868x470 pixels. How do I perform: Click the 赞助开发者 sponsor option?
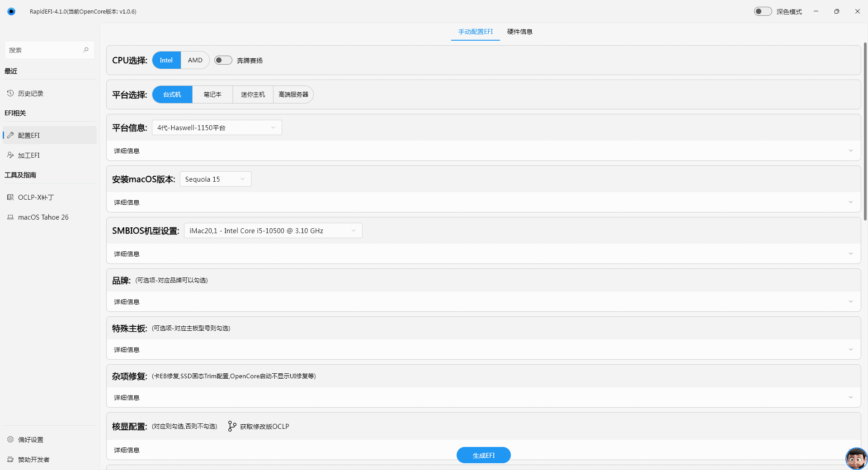coord(34,459)
